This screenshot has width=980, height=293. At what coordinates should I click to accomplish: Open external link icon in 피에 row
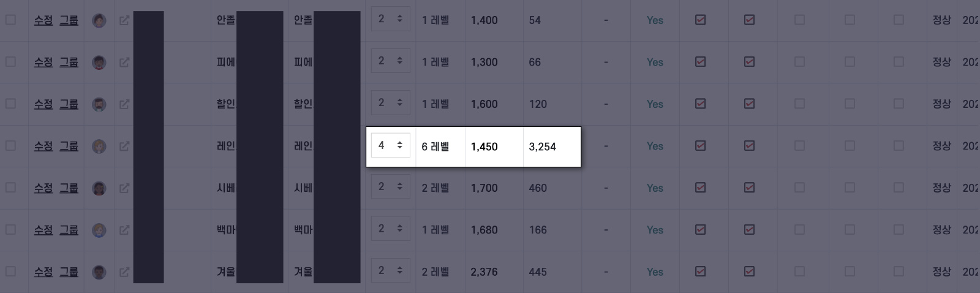click(124, 62)
